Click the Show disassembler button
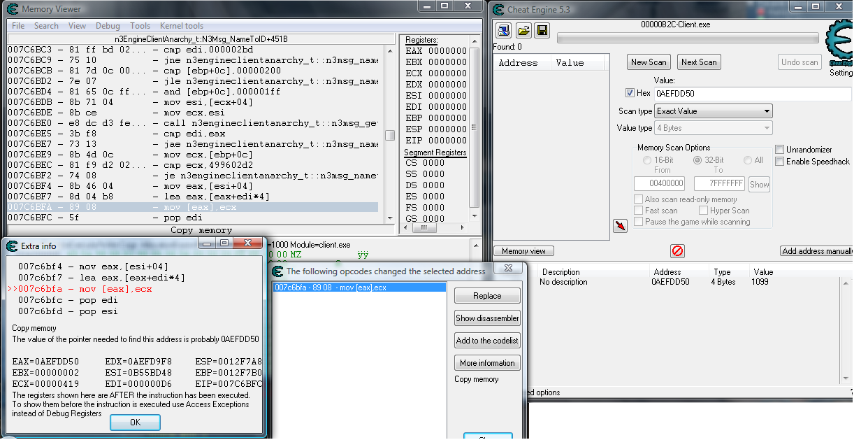Screen dimensions: 868x440 pyautogui.click(x=487, y=318)
